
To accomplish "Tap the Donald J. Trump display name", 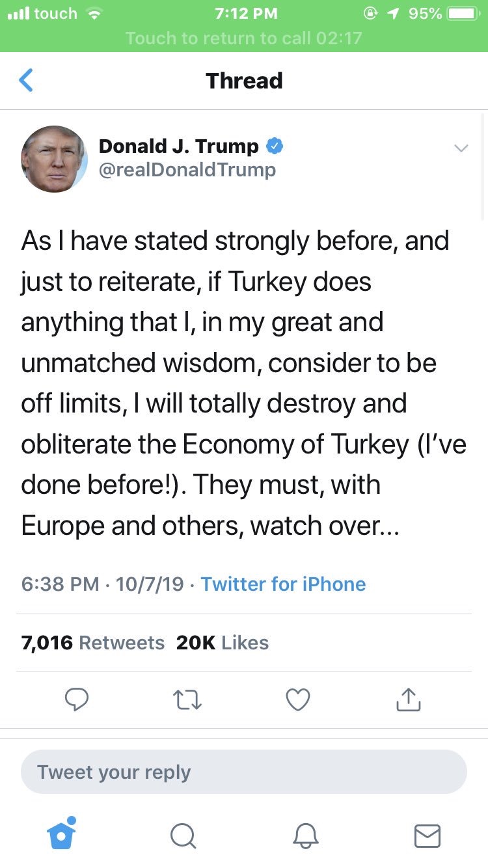I will tap(178, 146).
